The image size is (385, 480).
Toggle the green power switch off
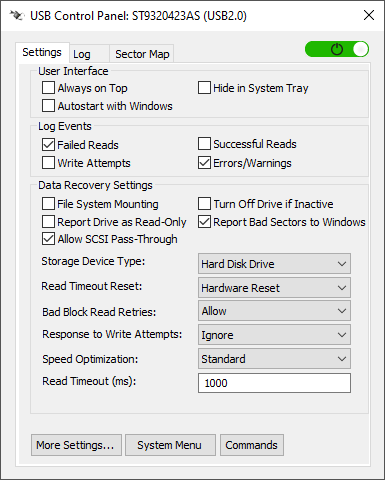coord(337,49)
